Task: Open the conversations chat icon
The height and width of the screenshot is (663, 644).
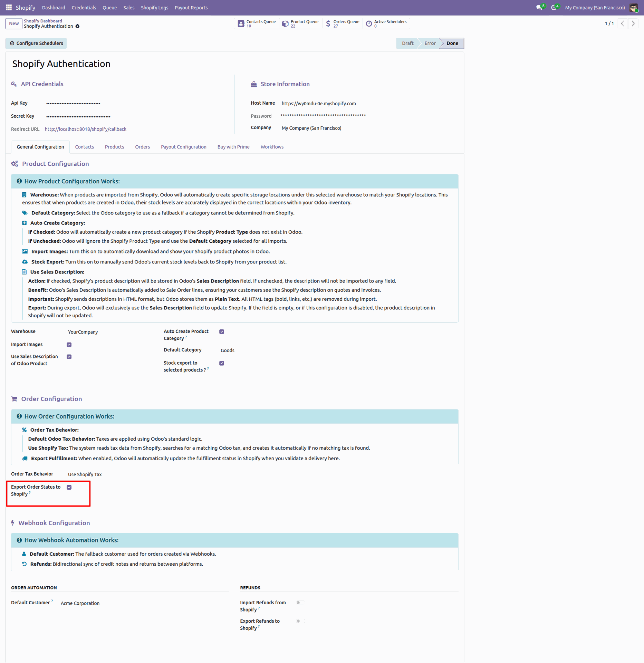Action: (540, 8)
